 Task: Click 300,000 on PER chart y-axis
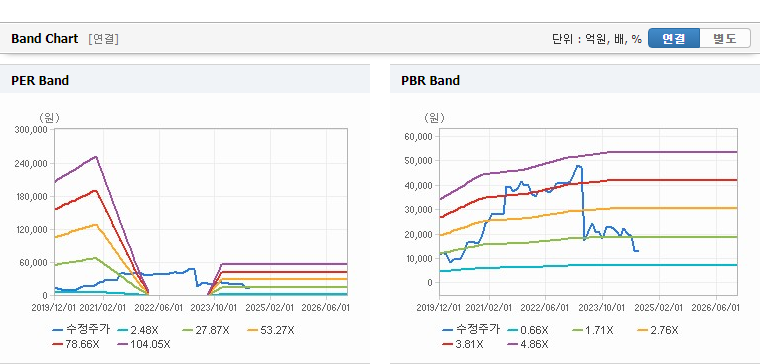pos(32,130)
